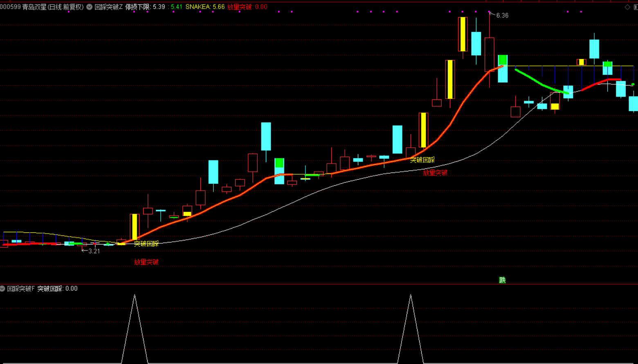The width and height of the screenshot is (638, 364).
Task: Click the green 5.41 indicator value
Action: point(177,7)
